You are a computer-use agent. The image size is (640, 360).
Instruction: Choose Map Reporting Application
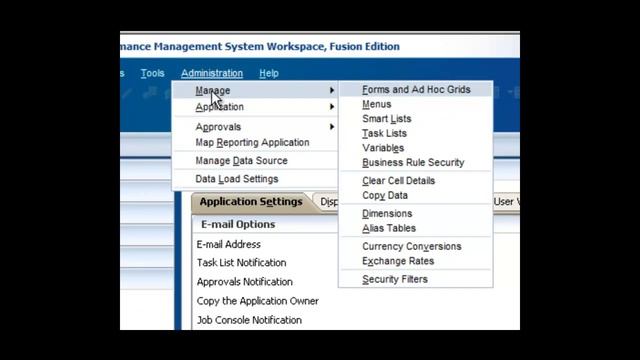(x=252, y=142)
